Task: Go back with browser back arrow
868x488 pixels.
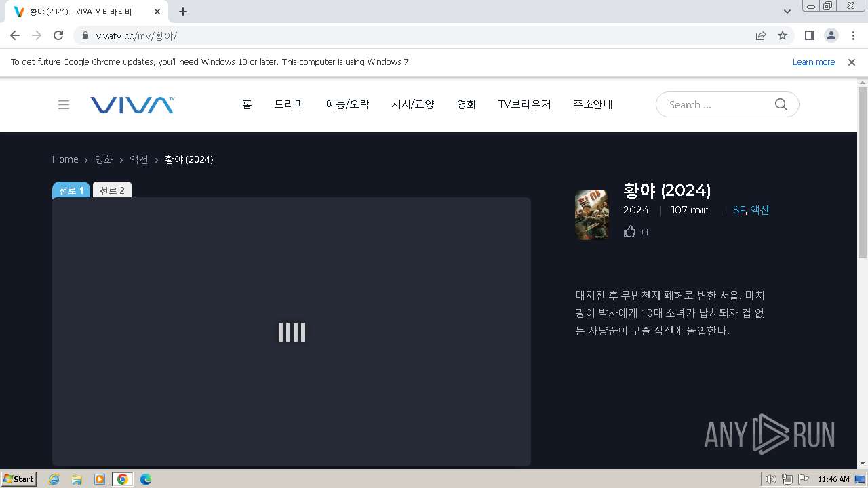Action: [15, 35]
